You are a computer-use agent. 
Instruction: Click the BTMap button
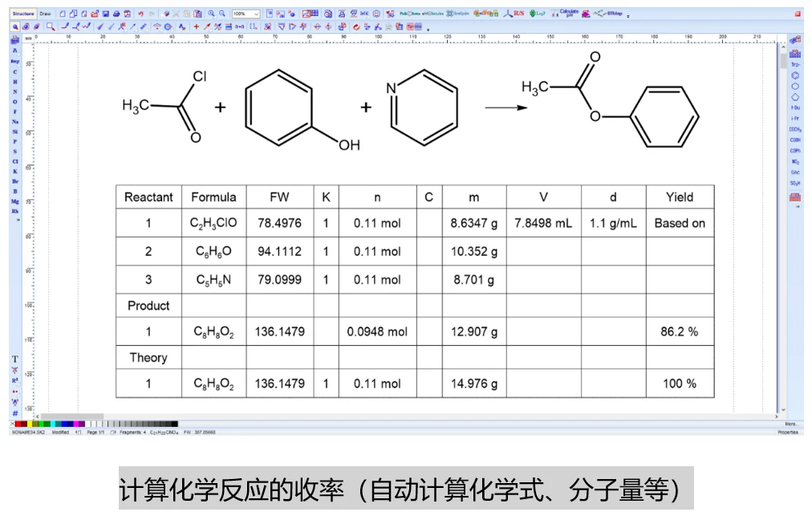pos(608,14)
